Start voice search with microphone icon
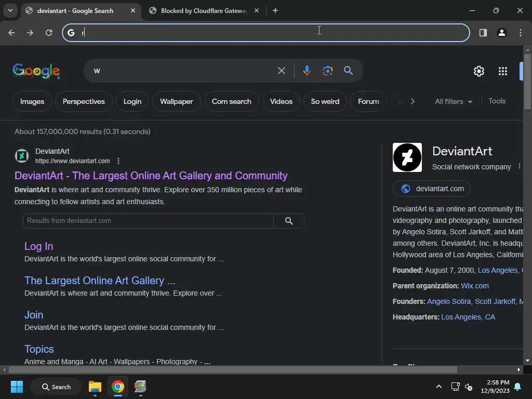Image resolution: width=532 pixels, height=399 pixels. pos(307,71)
